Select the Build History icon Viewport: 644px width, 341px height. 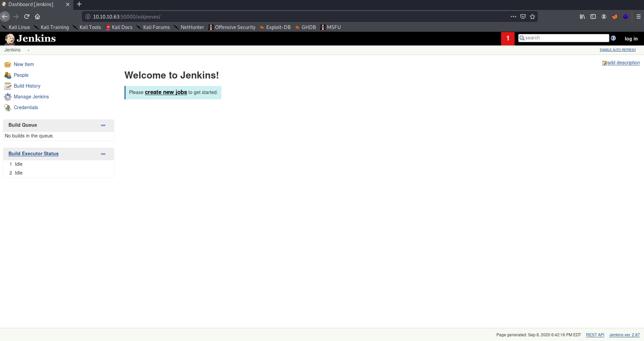7,86
